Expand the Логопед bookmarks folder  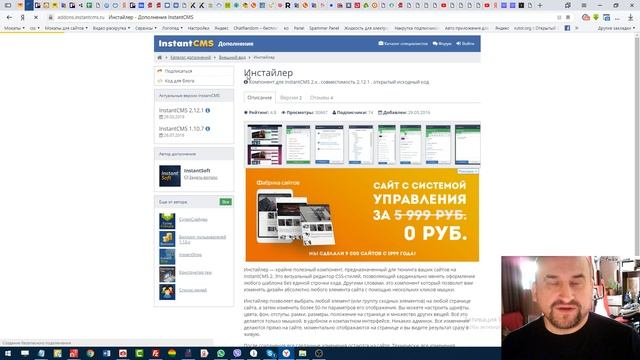[x=172, y=28]
